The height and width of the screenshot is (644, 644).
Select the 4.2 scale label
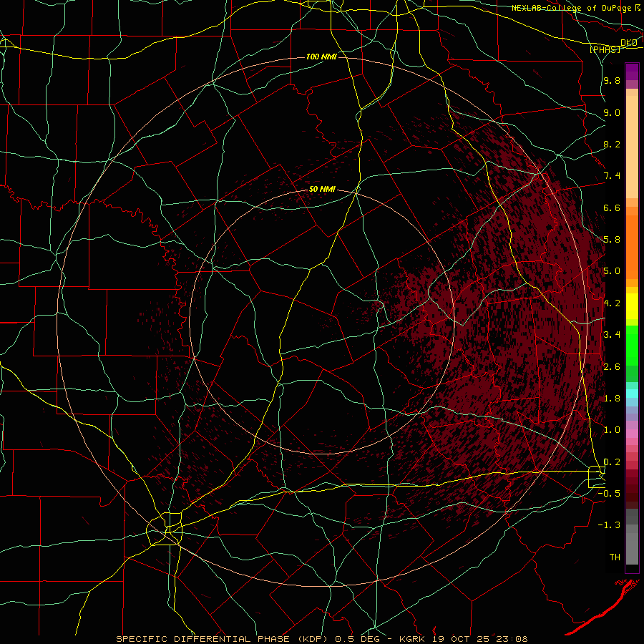point(612,303)
